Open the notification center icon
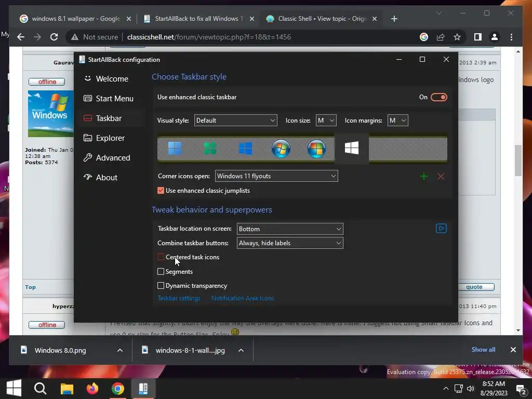532x399 pixels. pos(521,389)
